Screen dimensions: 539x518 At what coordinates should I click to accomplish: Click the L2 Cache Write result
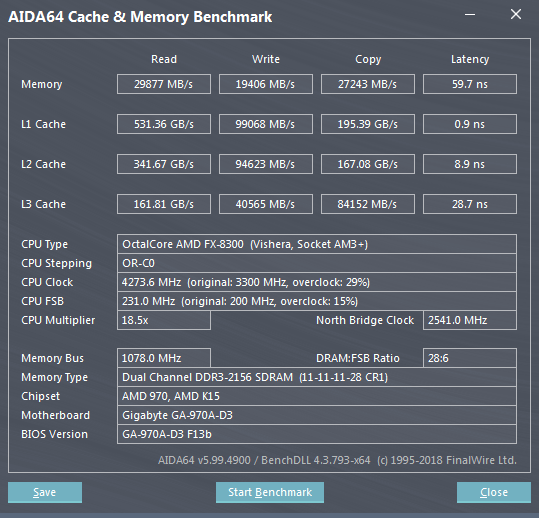click(266, 164)
